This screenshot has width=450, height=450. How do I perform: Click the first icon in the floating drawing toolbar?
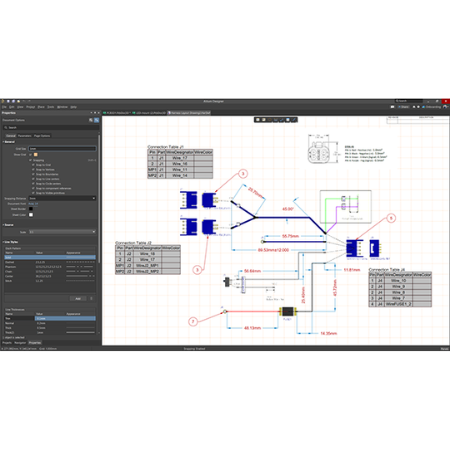click(258, 120)
